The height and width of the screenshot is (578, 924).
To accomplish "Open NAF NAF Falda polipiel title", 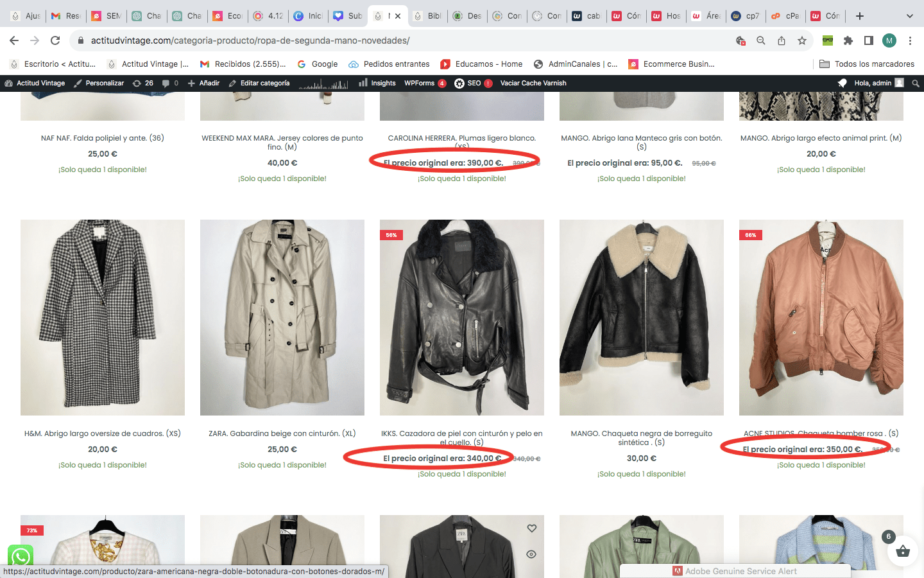I will pos(103,138).
